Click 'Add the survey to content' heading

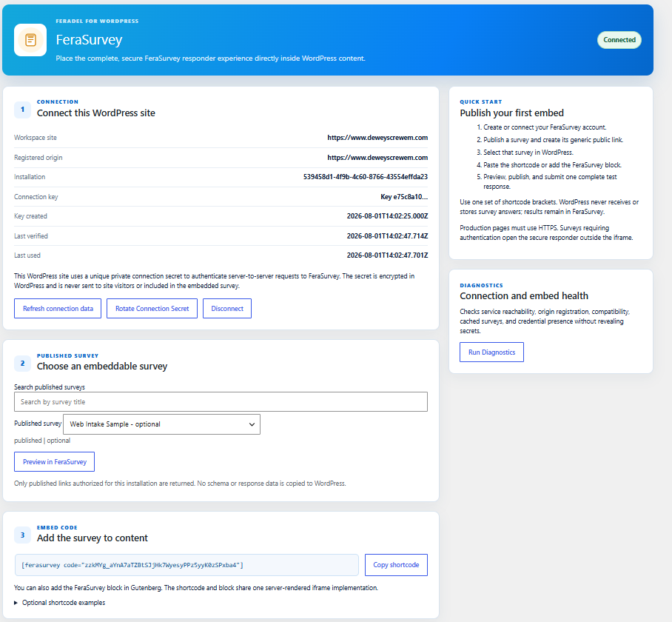click(x=93, y=538)
